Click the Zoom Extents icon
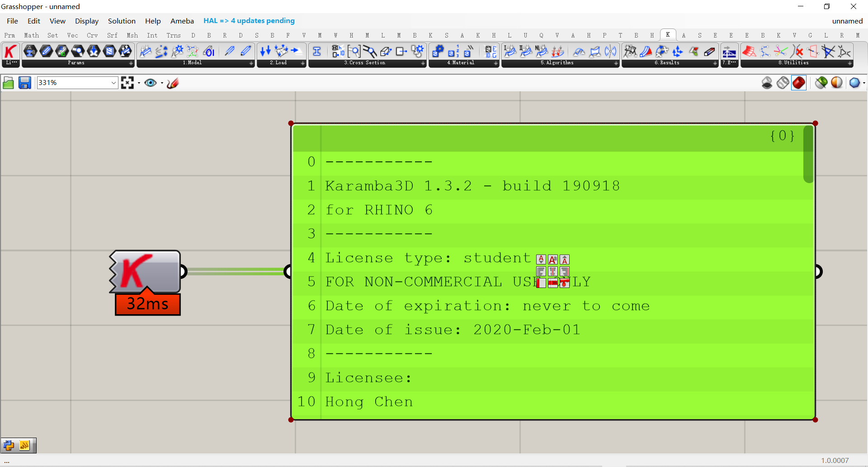Image resolution: width=868 pixels, height=467 pixels. pos(127,83)
